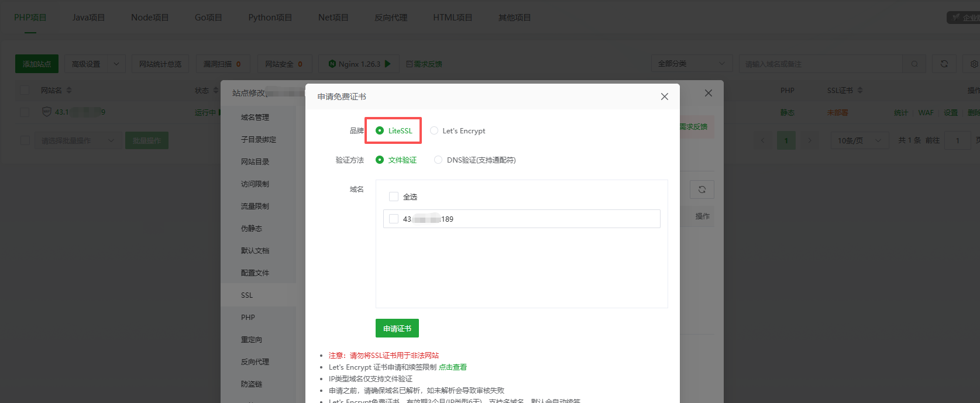Expand the 高级设置 dropdown arrow
Screen dimensions: 980x403
pyautogui.click(x=116, y=64)
